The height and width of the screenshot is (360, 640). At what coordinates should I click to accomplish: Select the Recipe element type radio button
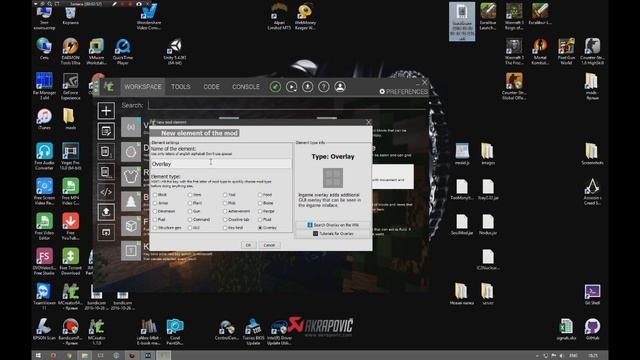260,211
